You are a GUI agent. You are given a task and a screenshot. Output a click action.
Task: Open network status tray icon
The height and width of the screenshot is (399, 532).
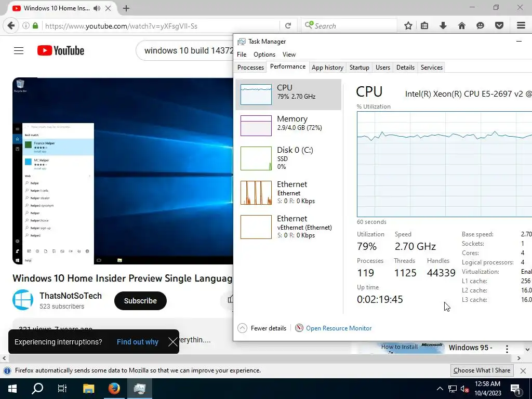coord(453,389)
